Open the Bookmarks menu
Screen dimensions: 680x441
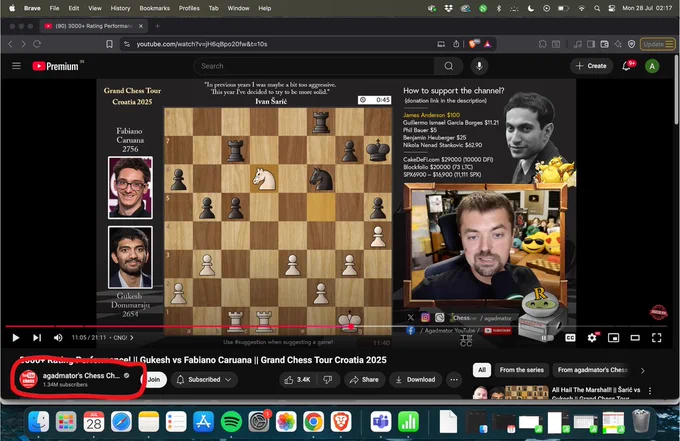coord(154,8)
